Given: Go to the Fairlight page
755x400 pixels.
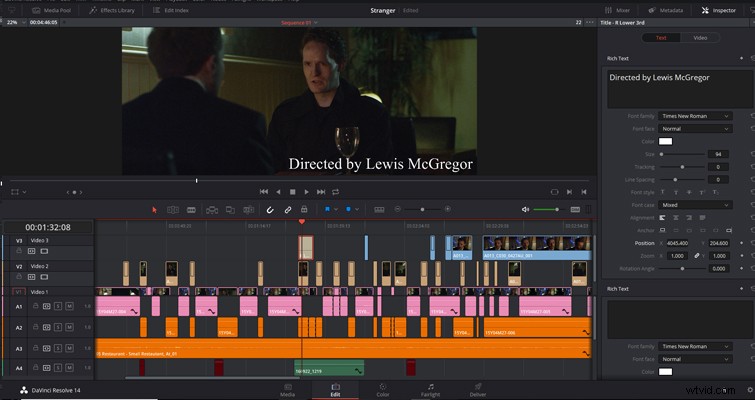Looking at the screenshot, I should pyautogui.click(x=430, y=390).
